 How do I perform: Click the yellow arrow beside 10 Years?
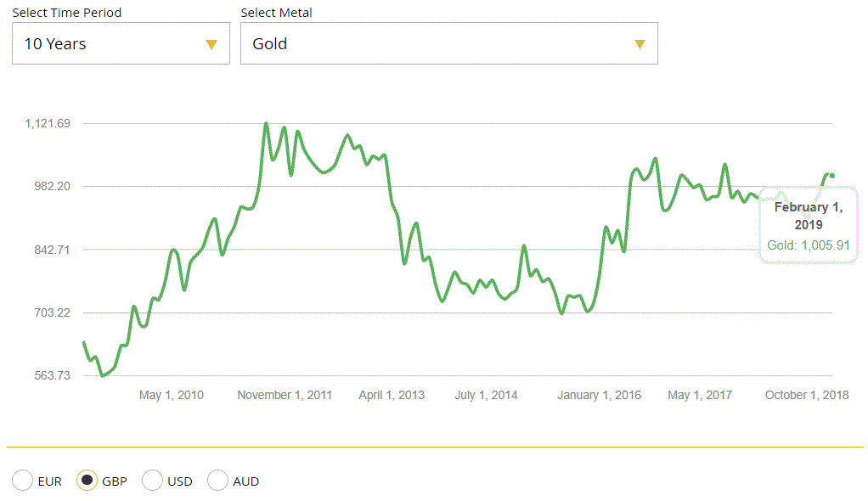[x=211, y=44]
